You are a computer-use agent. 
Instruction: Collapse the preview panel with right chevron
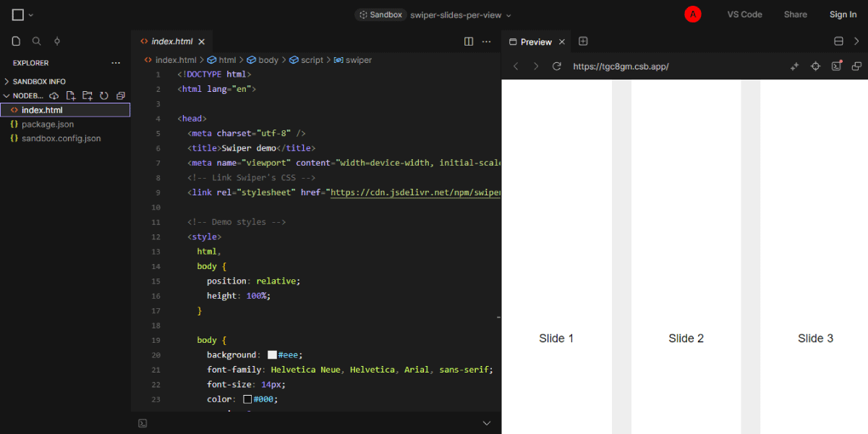857,41
